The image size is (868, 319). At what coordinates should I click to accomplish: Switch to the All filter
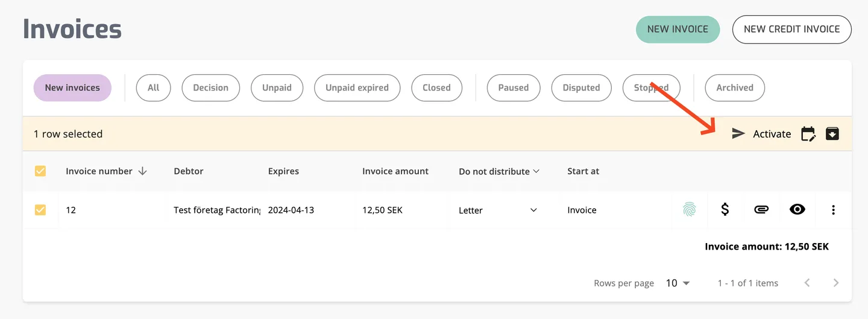[154, 87]
